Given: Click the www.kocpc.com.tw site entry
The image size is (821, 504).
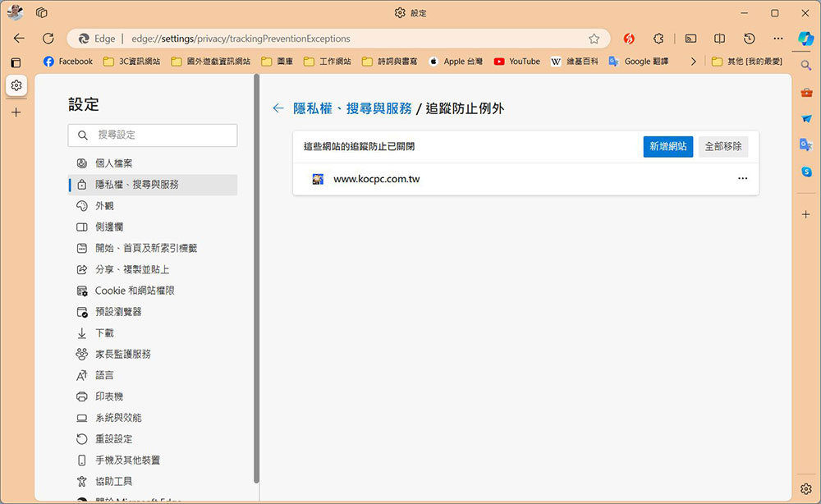Looking at the screenshot, I should (525, 179).
